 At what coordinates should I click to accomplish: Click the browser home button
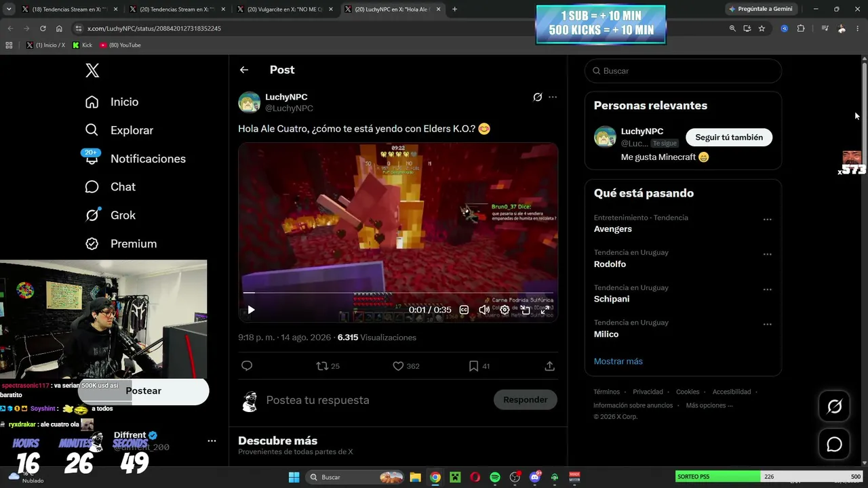point(59,28)
